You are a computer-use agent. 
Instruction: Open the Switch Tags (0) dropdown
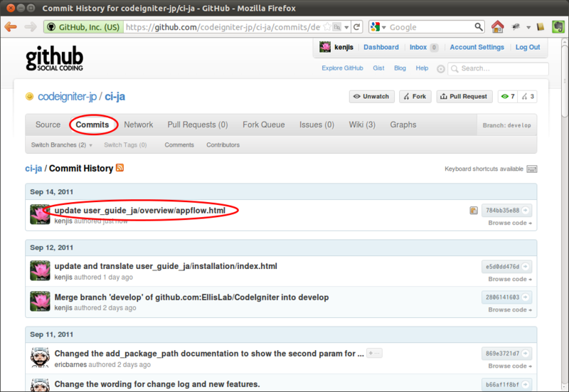125,145
